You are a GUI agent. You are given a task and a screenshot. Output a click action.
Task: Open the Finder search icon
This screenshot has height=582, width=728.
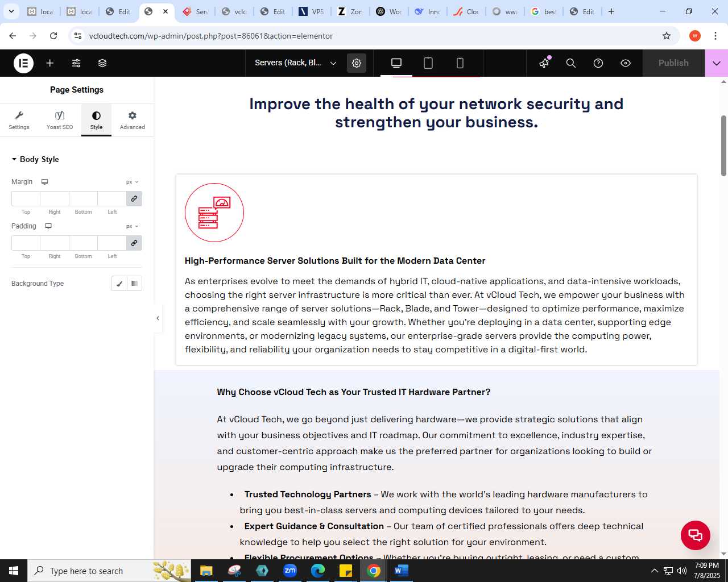[571, 63]
